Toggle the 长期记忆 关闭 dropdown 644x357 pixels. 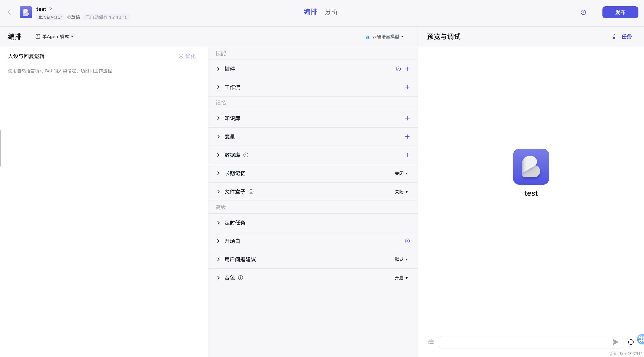coord(401,173)
